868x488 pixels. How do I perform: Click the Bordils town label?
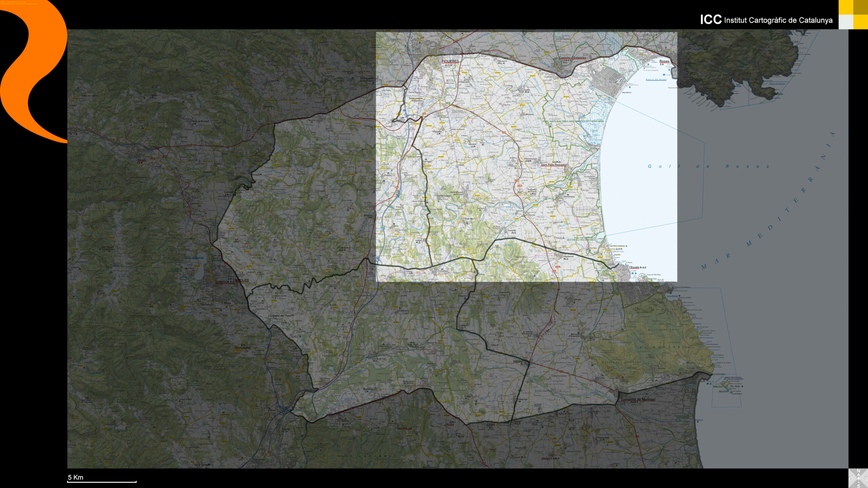(x=368, y=389)
